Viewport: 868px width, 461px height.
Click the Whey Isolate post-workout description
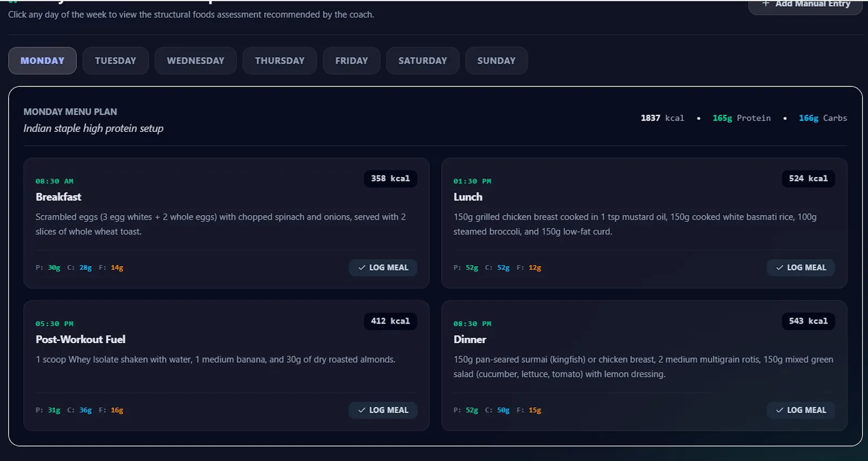click(215, 359)
